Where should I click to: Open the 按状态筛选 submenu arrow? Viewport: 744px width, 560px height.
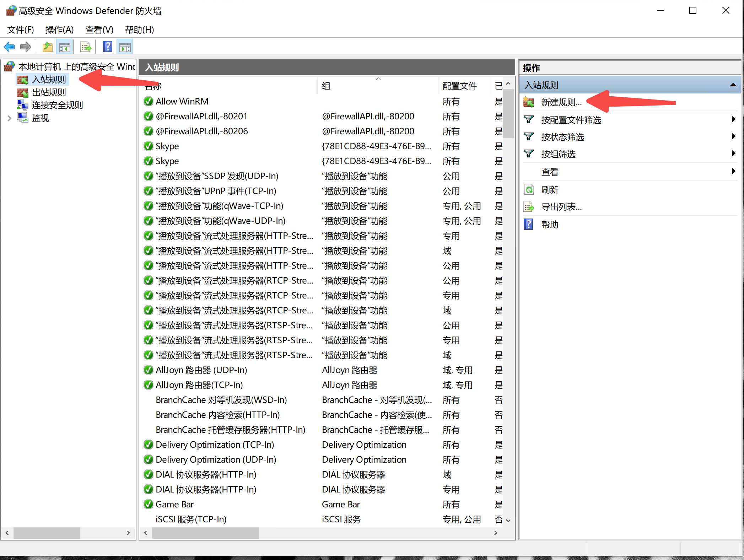[x=733, y=137]
